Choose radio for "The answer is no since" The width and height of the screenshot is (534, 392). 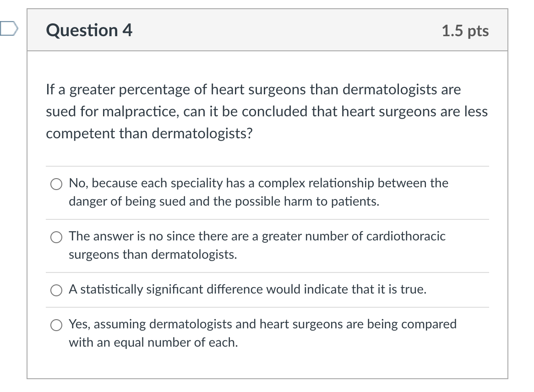[56, 237]
